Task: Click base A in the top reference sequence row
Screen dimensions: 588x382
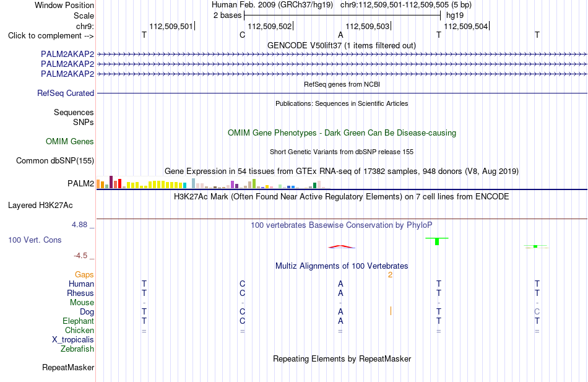Action: (x=340, y=35)
